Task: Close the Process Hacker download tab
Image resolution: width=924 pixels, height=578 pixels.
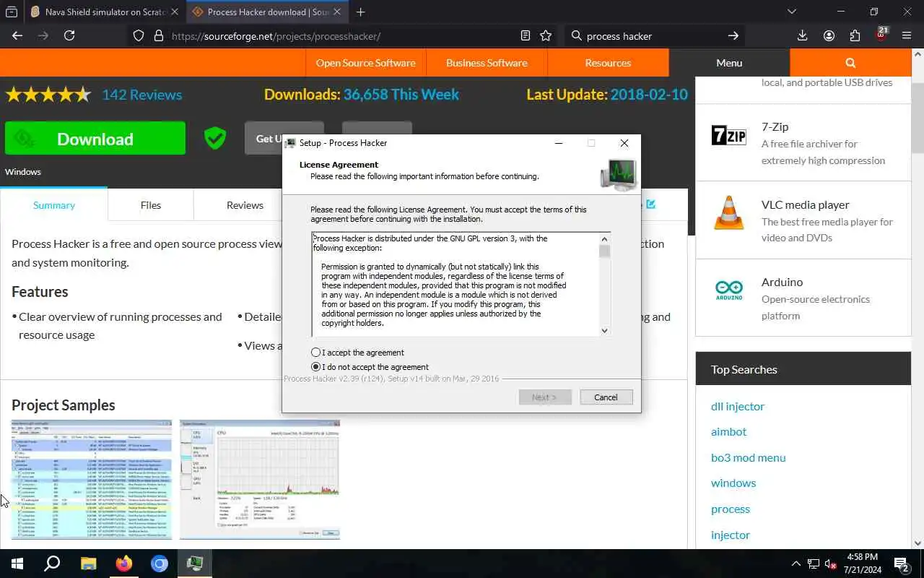Action: [x=337, y=12]
